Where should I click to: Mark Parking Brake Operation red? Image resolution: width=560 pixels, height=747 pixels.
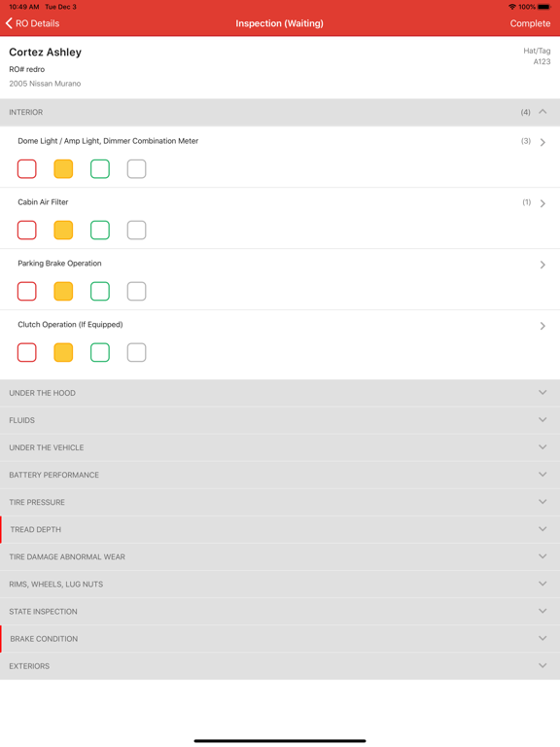click(x=26, y=291)
